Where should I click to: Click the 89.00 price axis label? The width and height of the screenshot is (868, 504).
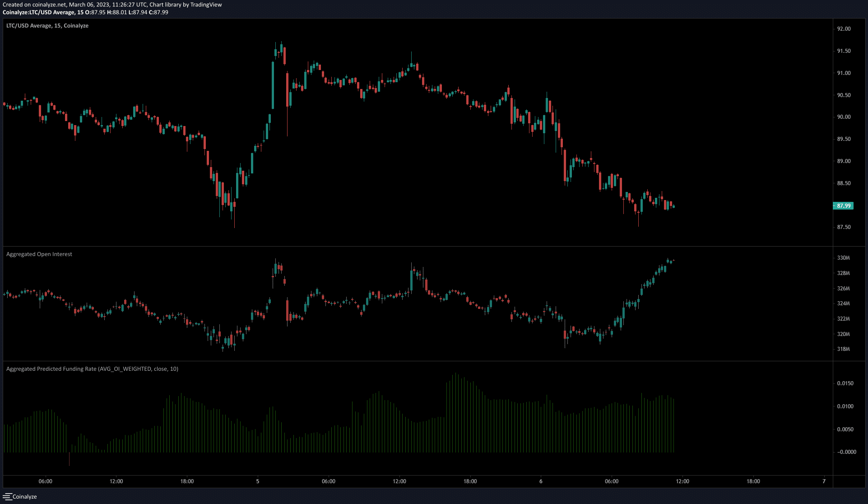click(844, 161)
